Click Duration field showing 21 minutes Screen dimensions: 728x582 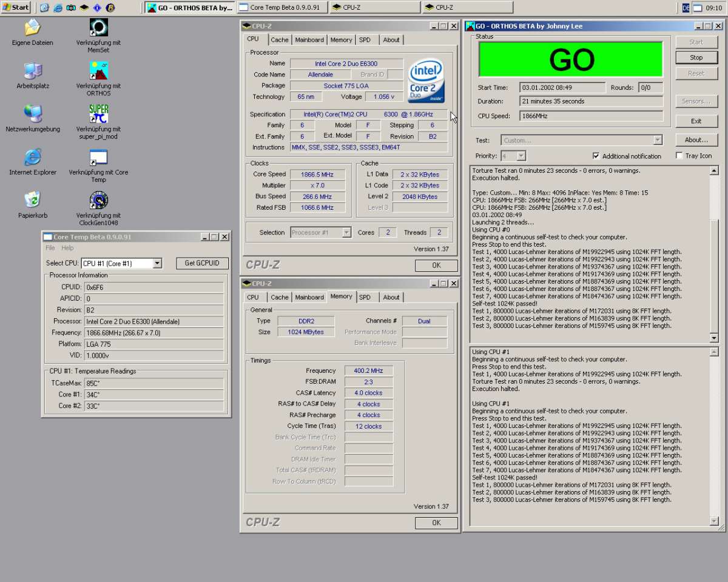(x=591, y=101)
